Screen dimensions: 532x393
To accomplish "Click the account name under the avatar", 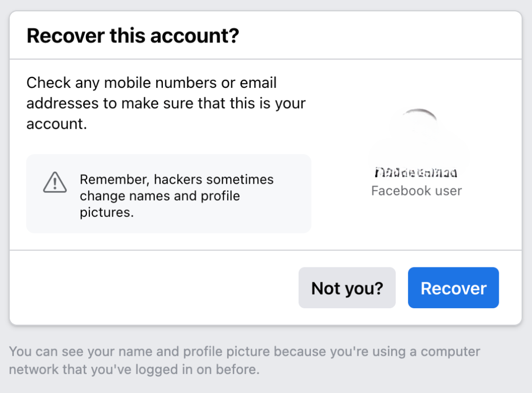I will 417,171.
